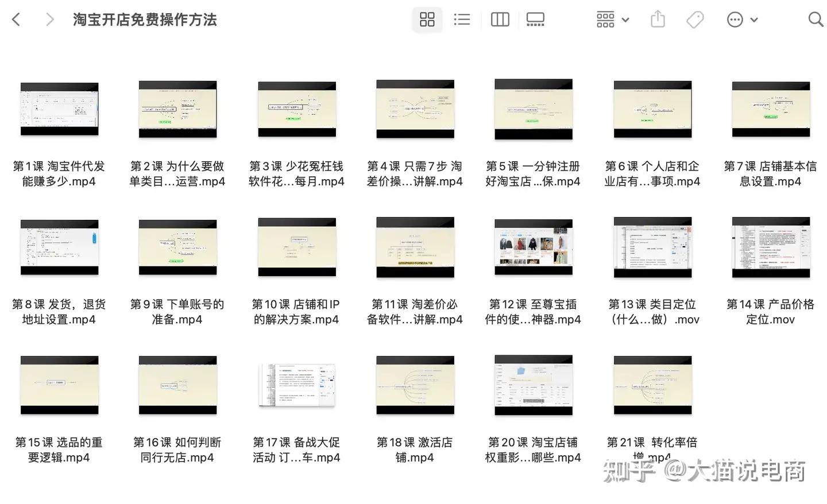
Task: Switch to list view
Action: [x=462, y=20]
